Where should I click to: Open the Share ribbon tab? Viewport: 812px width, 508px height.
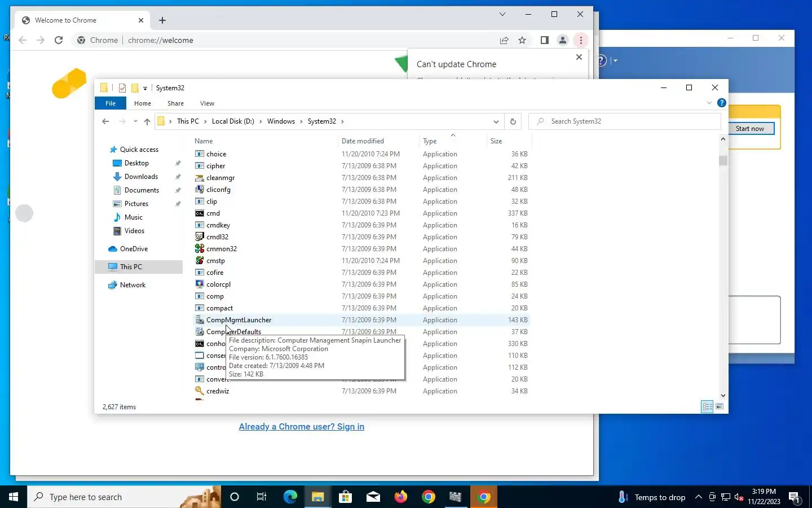pos(175,103)
